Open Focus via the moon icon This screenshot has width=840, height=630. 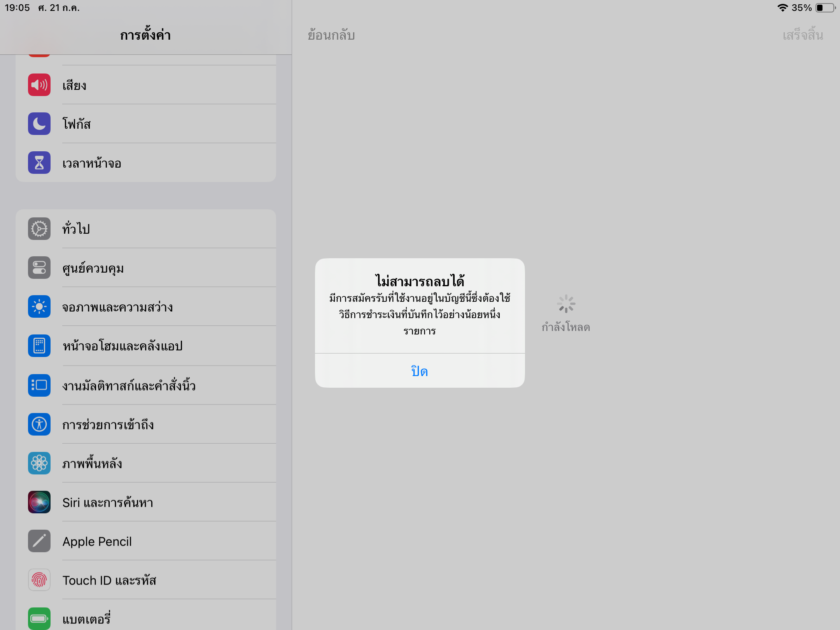[39, 124]
